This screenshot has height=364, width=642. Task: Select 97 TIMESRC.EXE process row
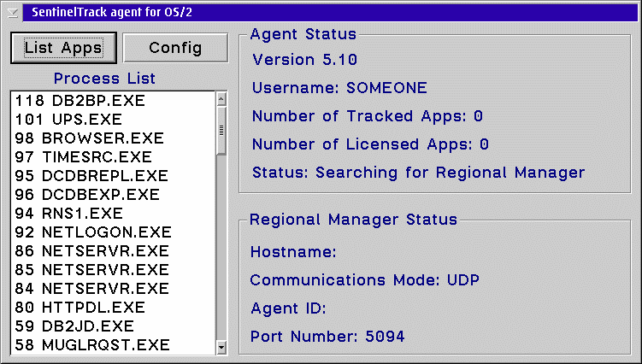(114, 157)
